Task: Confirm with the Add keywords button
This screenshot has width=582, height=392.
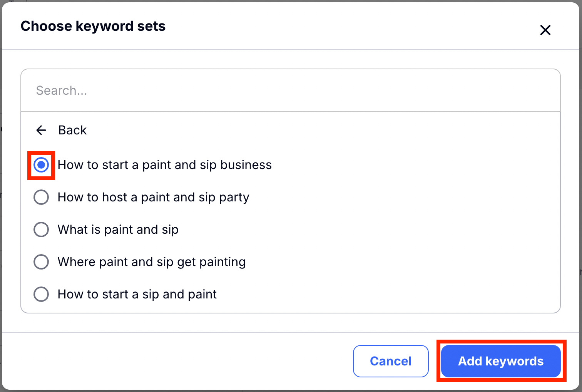Action: point(500,361)
